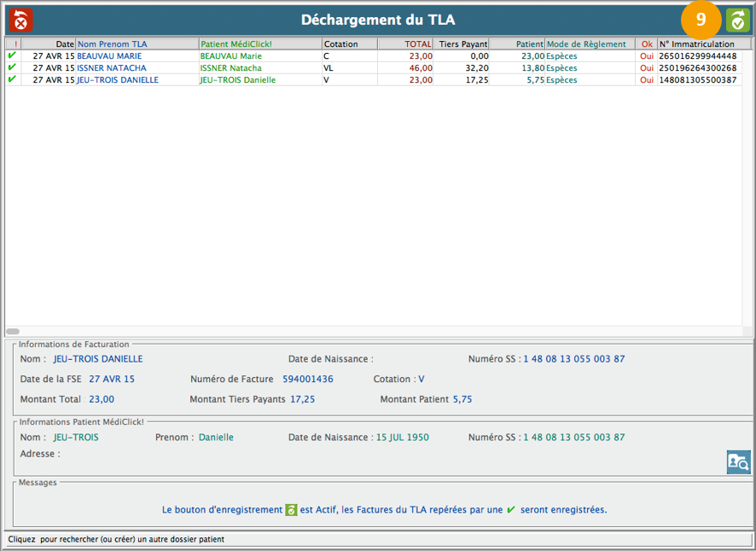Toggle the green checkmark for BEAUVAU MARIE
Screen dimensions: 756x551
click(x=12, y=55)
